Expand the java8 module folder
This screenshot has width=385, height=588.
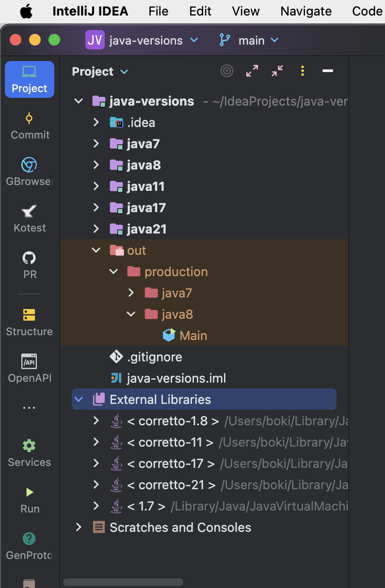pos(96,165)
